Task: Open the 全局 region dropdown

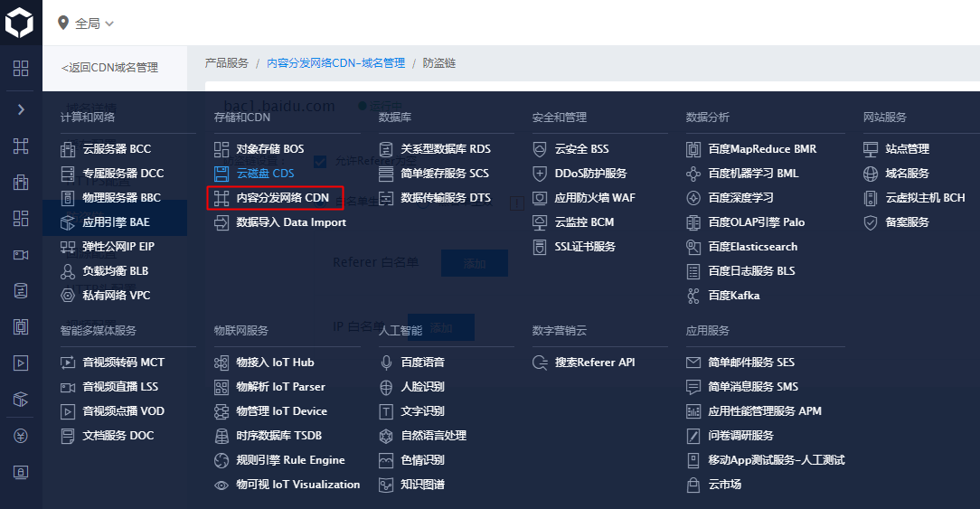Action: (86, 24)
